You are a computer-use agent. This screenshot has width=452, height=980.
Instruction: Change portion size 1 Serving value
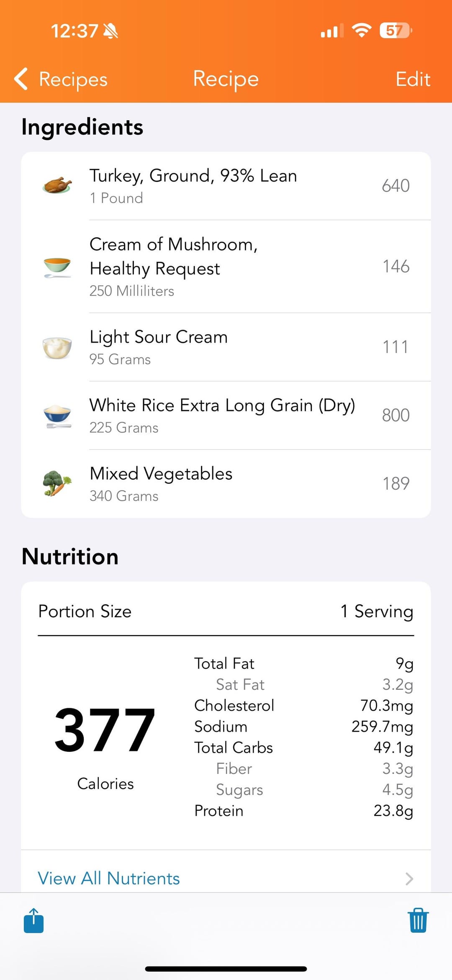coord(377,611)
